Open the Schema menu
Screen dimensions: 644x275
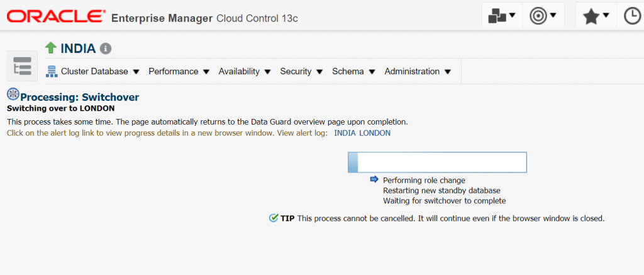(x=353, y=72)
